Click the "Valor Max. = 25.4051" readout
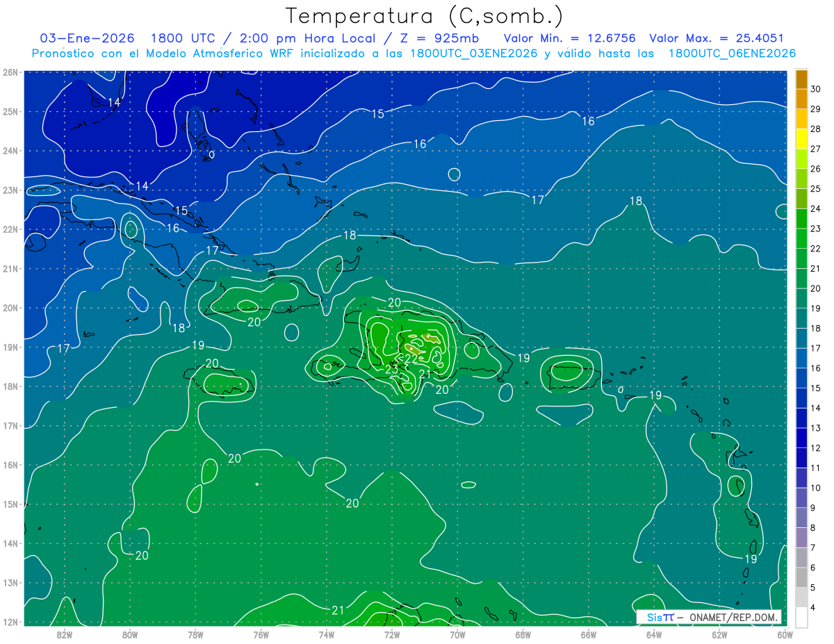This screenshot has height=644, width=834. tap(717, 38)
